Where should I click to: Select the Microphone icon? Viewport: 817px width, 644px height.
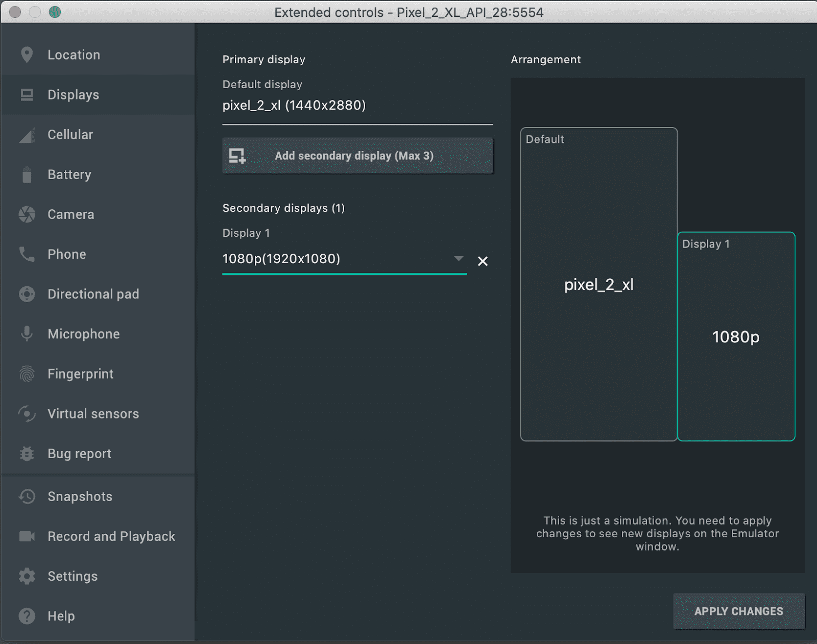[x=26, y=334]
